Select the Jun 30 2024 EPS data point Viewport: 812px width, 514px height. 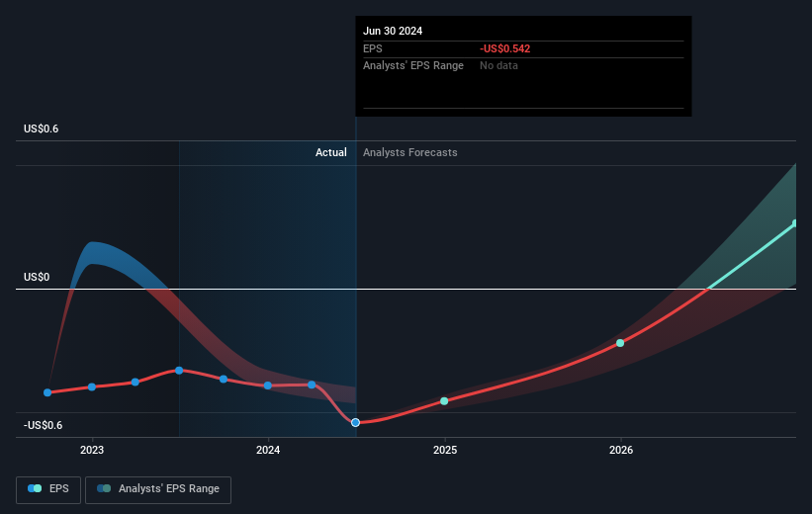(x=355, y=423)
